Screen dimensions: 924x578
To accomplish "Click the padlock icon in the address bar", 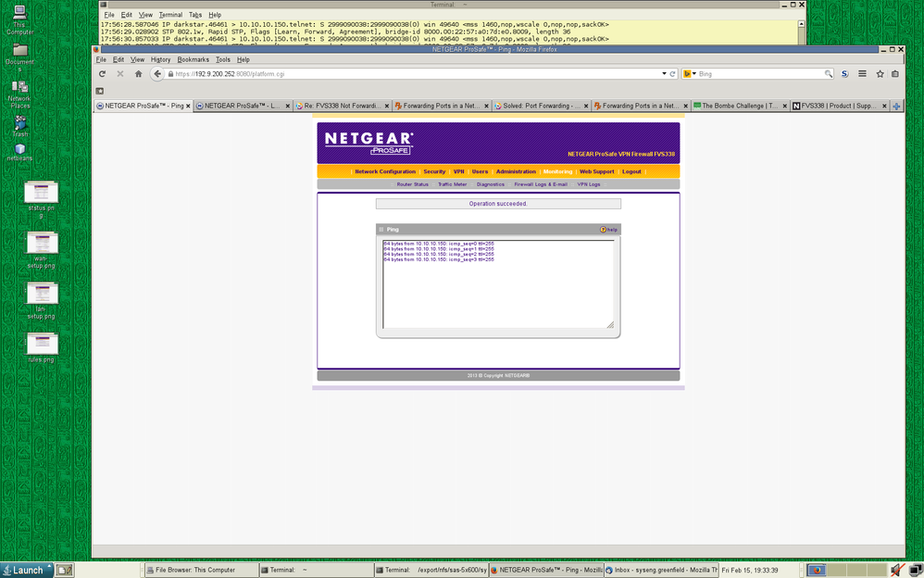I will [171, 73].
